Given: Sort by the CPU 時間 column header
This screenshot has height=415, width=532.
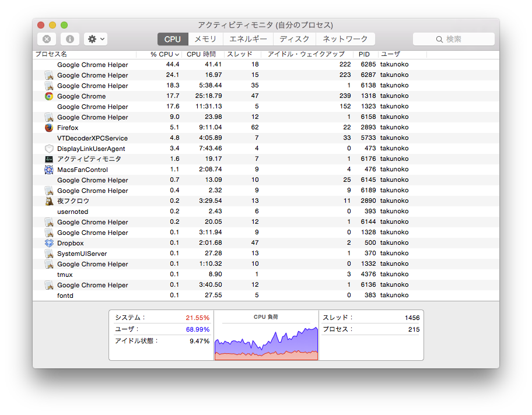Looking at the screenshot, I should pyautogui.click(x=203, y=54).
